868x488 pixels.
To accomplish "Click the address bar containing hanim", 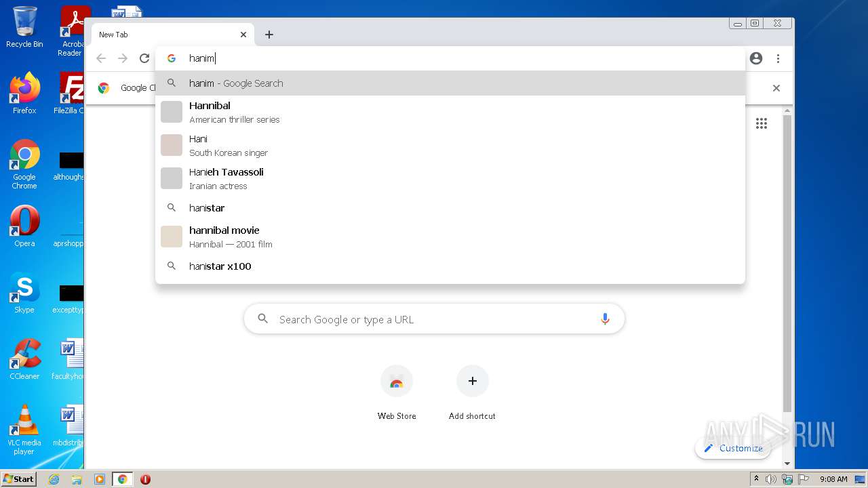I will (x=450, y=58).
